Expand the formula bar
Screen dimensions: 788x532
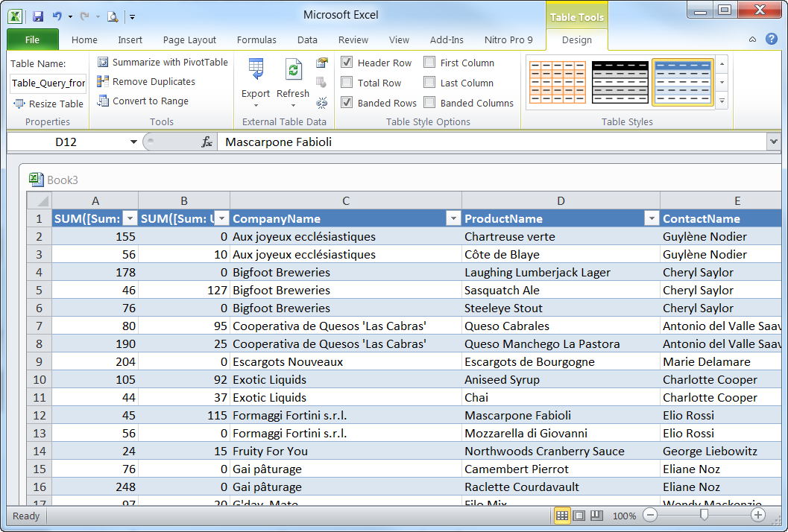[x=773, y=142]
